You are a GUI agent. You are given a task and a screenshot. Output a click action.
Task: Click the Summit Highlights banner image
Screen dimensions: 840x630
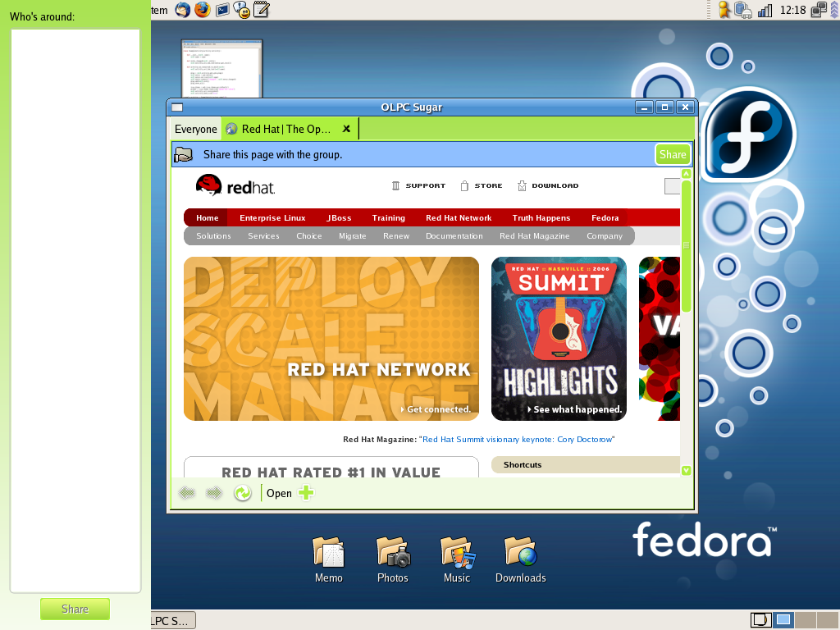[x=559, y=339]
